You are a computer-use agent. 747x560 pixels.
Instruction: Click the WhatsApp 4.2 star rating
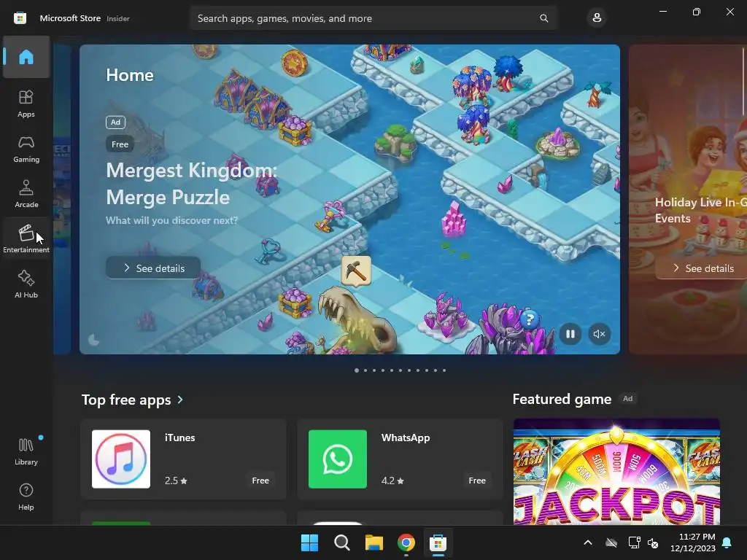click(392, 481)
